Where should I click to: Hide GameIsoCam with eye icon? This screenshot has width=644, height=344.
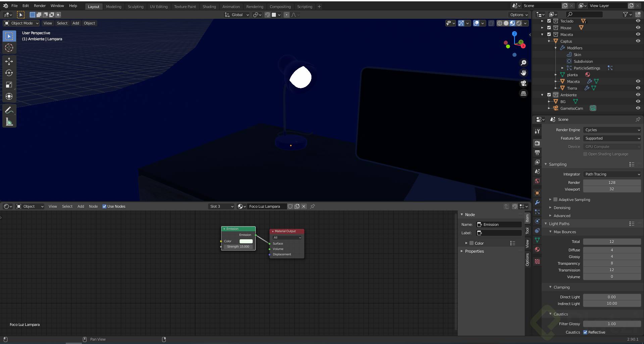[638, 108]
